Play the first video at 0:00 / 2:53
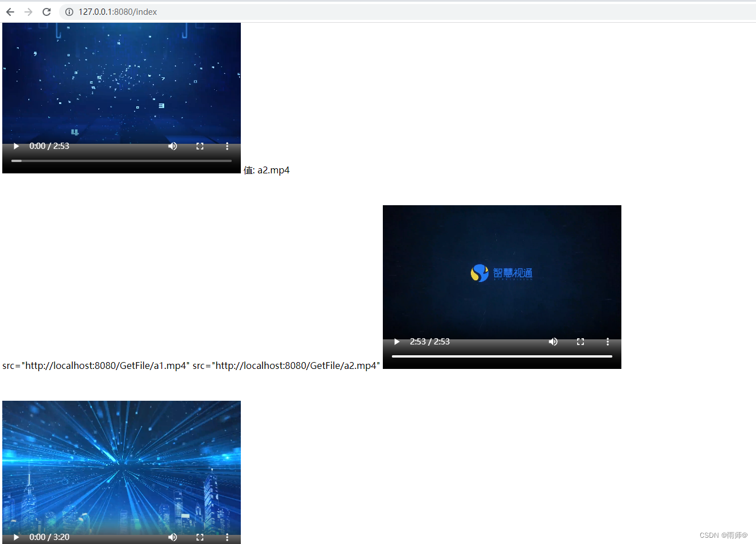756x544 pixels. 16,146
